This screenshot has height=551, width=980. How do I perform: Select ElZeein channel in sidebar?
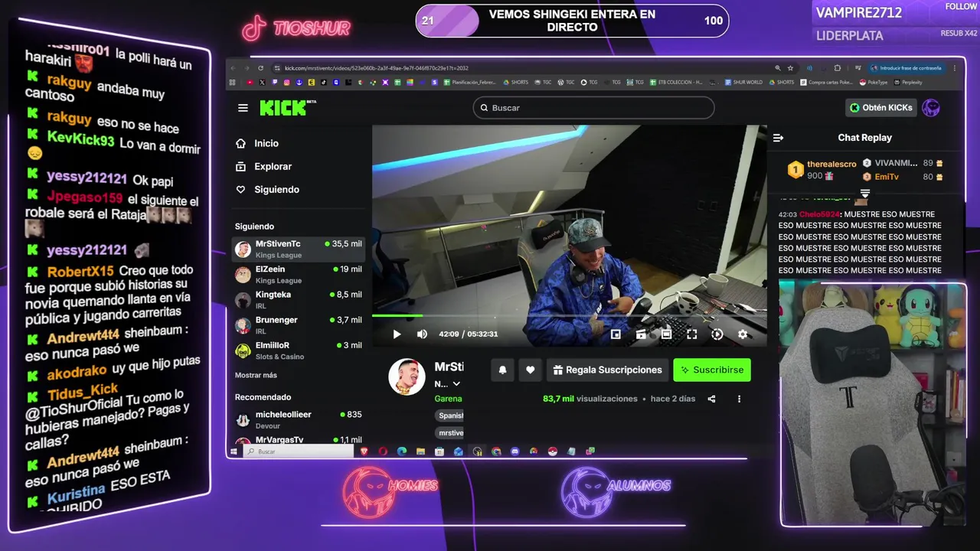point(299,274)
